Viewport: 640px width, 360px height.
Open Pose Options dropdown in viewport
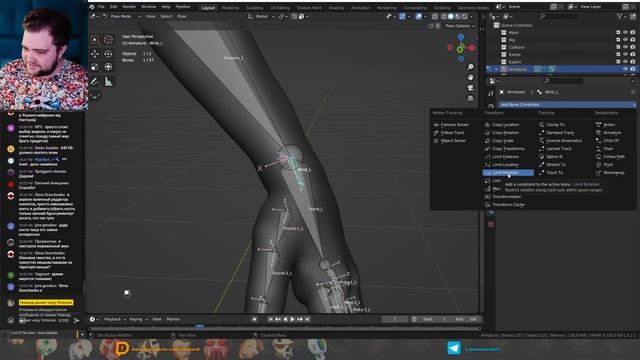tap(459, 26)
